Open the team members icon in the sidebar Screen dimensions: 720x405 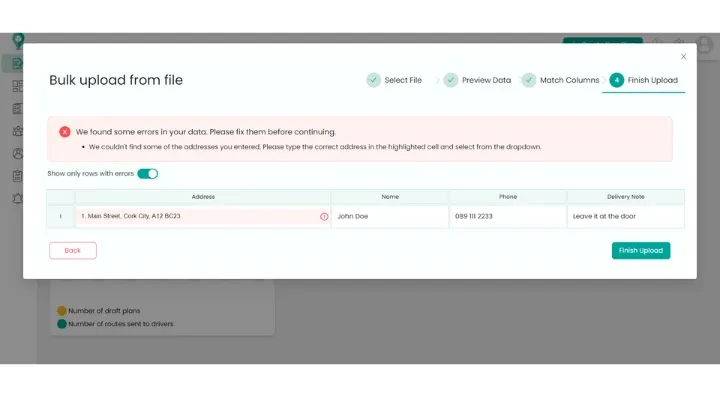(x=17, y=131)
